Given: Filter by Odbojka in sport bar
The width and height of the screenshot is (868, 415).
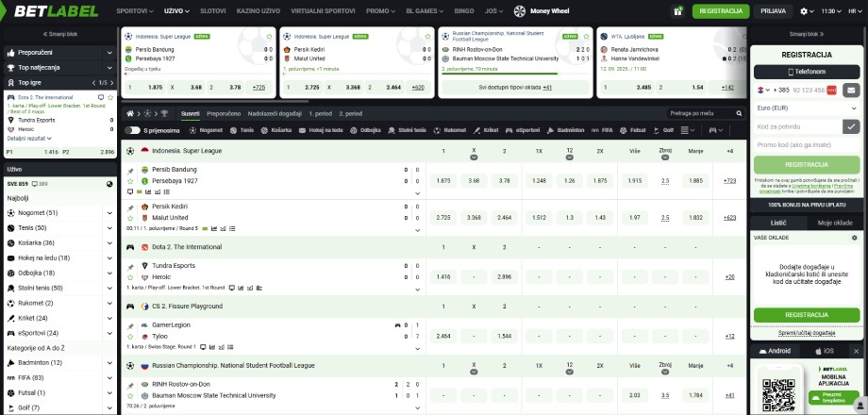Looking at the screenshot, I should click(366, 130).
